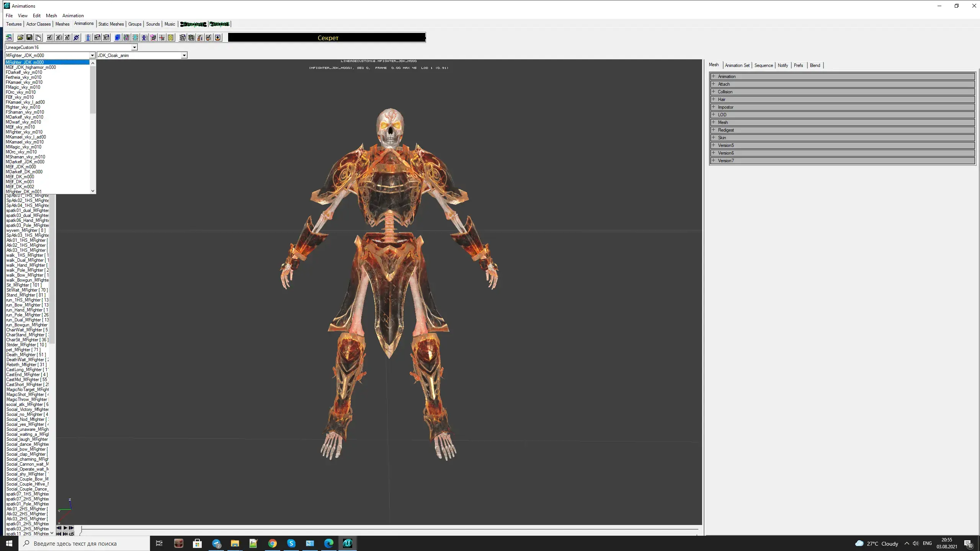The width and height of the screenshot is (980, 551).
Task: Click the open package folder icon
Action: (20, 37)
